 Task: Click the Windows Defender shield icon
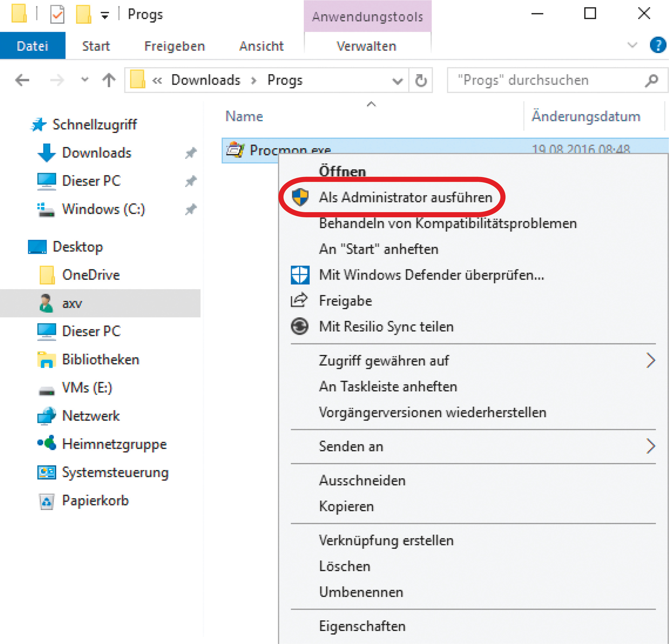coord(300,275)
